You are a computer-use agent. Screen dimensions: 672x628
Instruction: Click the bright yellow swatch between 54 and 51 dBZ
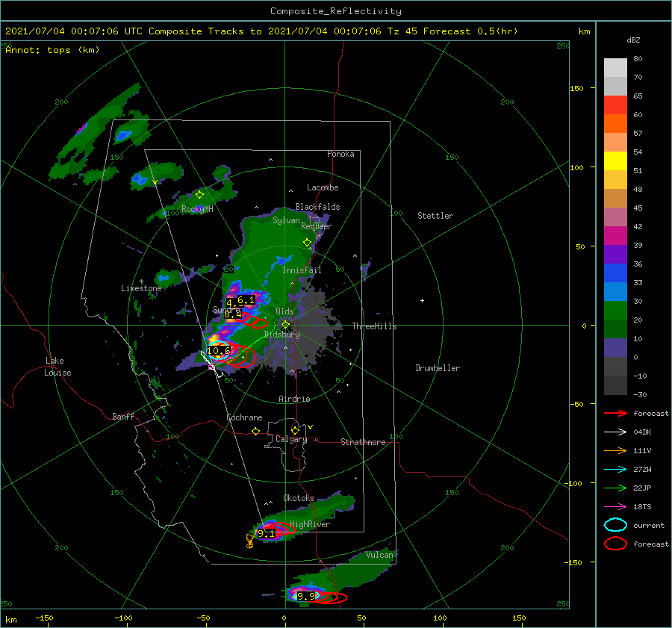[x=615, y=161]
